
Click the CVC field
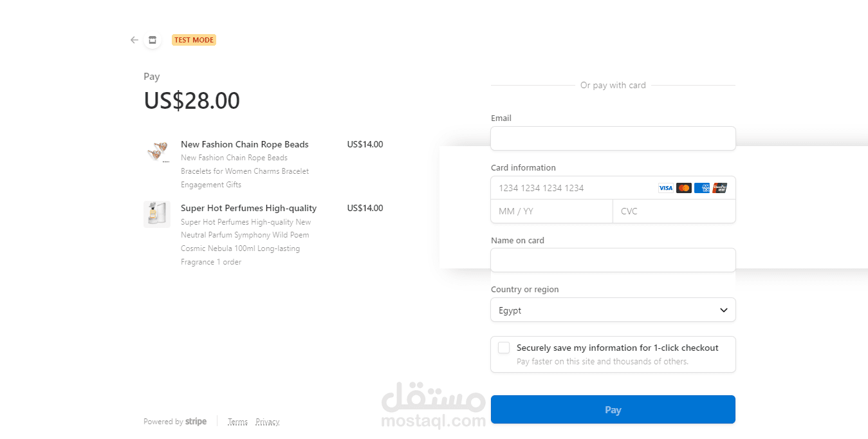pos(674,211)
